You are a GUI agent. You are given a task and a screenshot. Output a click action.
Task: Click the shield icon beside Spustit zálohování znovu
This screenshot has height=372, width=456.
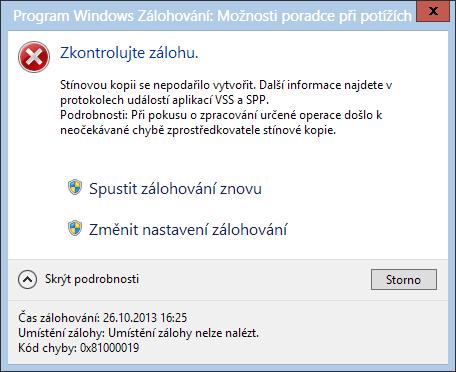tap(75, 187)
